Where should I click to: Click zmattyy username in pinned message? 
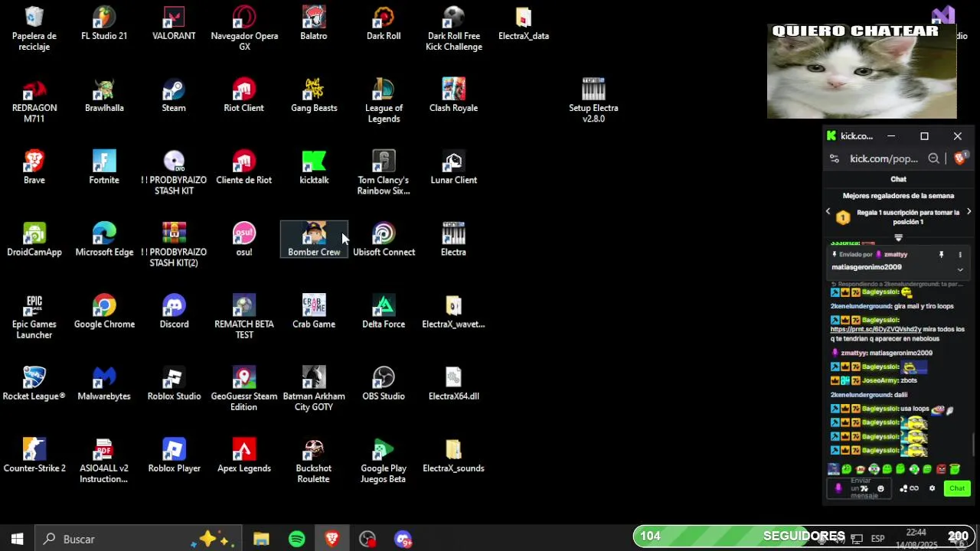(x=895, y=254)
